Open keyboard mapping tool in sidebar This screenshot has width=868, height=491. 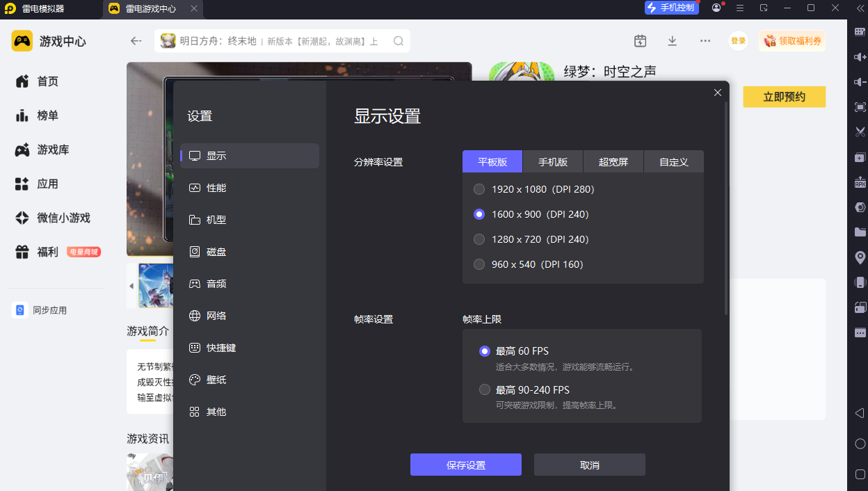click(860, 31)
